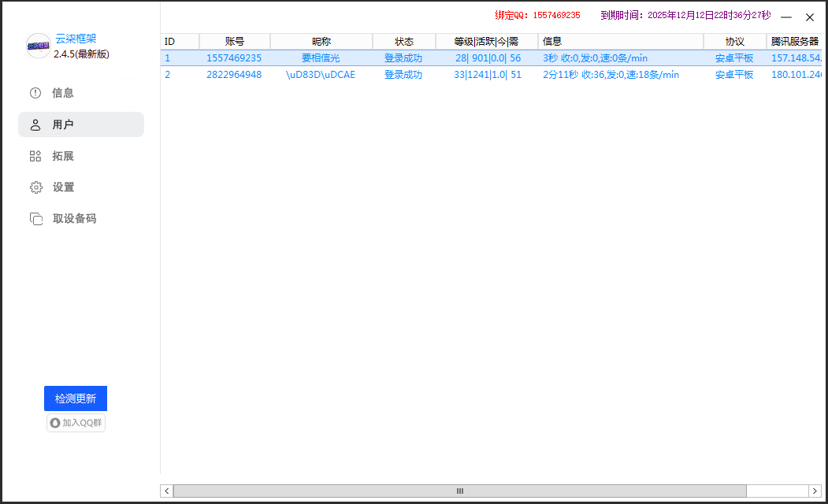Select the row for account 2822964948
The image size is (828, 504).
234,75
